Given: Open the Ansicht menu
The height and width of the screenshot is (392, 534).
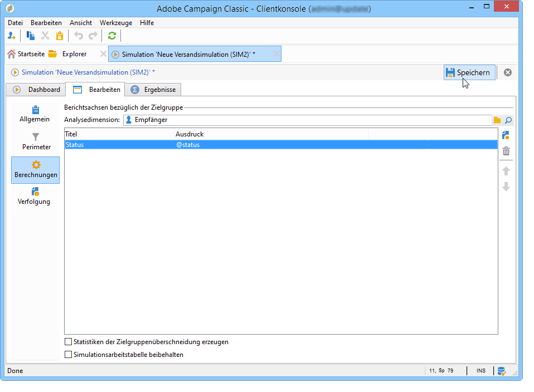Looking at the screenshot, I should (81, 23).
